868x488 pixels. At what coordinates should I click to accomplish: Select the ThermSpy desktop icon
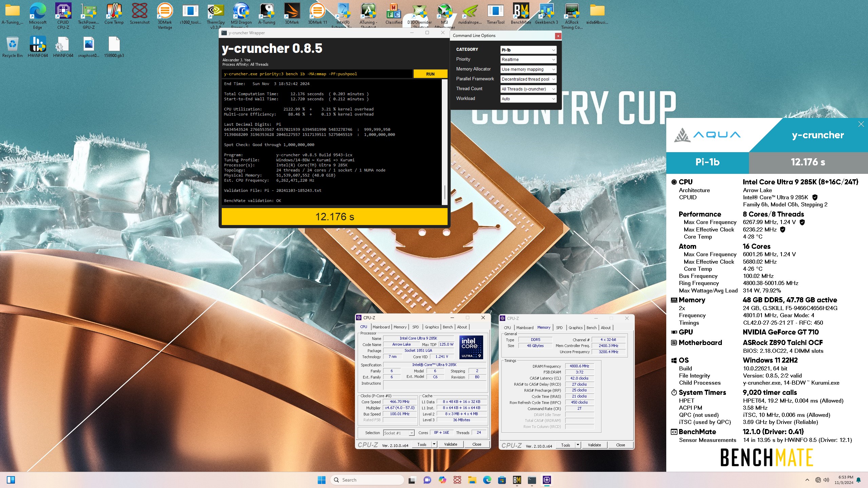click(x=216, y=16)
